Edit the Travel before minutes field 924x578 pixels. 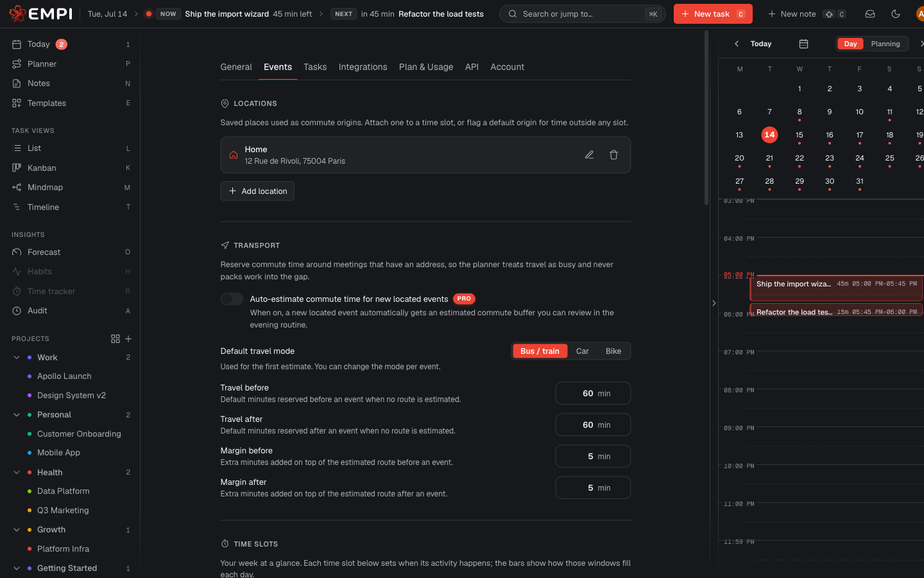click(593, 393)
